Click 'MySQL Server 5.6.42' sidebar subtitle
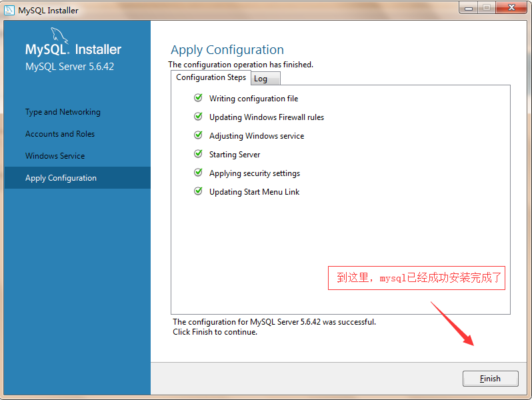This screenshot has width=532, height=400. [x=69, y=67]
